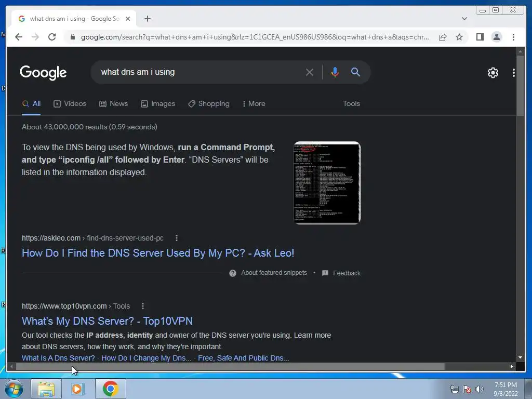This screenshot has width=532, height=399.
Task: Open Chrome side panel
Action: click(x=480, y=37)
